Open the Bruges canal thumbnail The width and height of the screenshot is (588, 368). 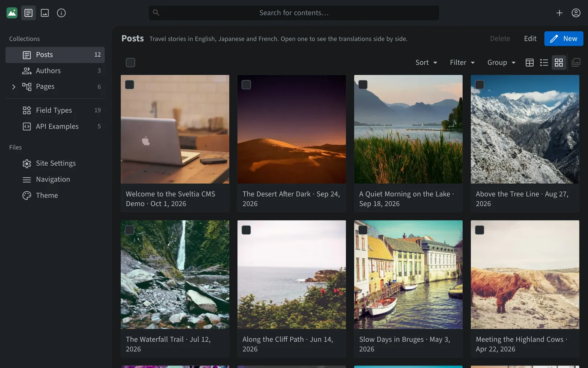[x=408, y=275]
